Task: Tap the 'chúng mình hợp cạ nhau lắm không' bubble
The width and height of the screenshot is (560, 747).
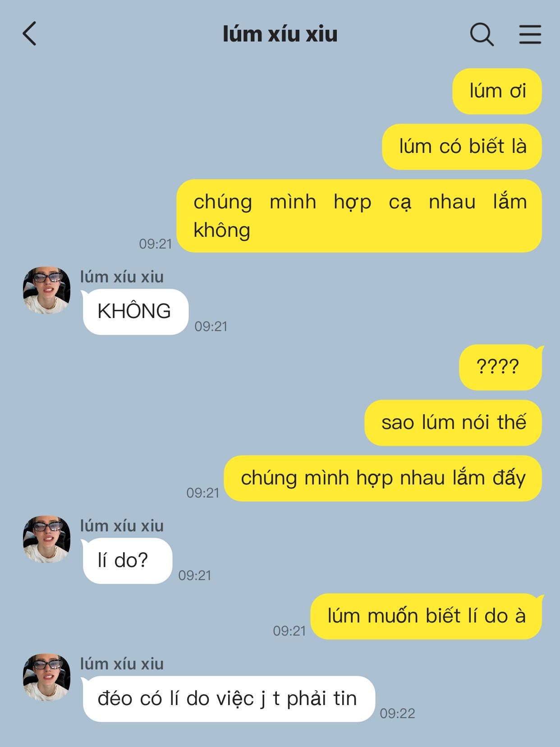Action: (359, 216)
